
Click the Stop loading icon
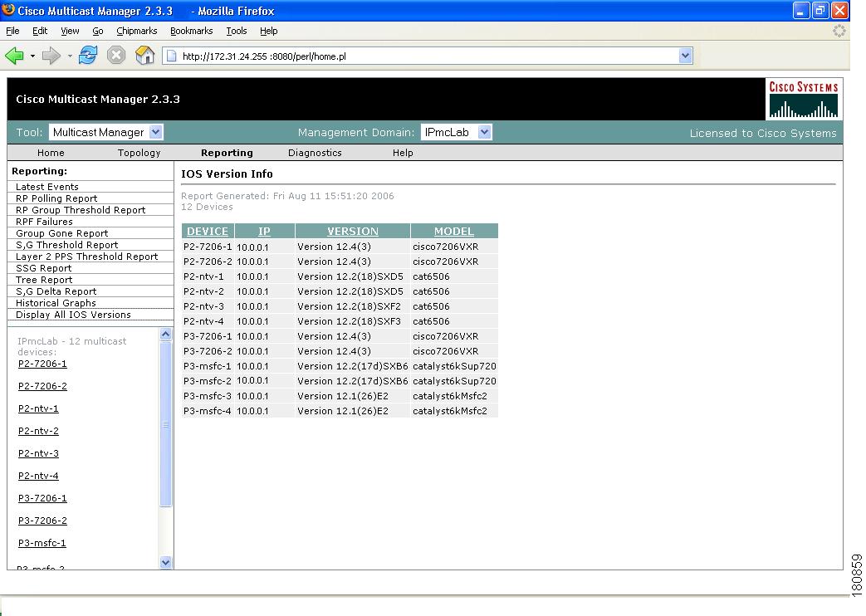tap(116, 56)
